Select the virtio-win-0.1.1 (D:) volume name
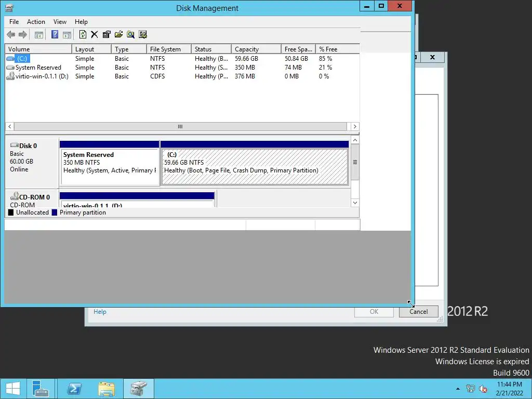Screen dimensions: 532x399 pos(42,76)
